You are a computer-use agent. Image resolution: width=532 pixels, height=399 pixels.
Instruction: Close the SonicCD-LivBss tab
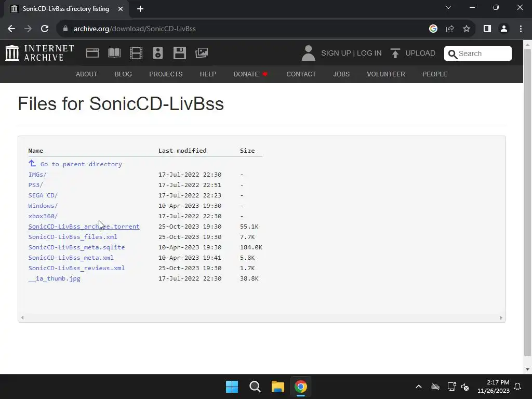click(121, 9)
